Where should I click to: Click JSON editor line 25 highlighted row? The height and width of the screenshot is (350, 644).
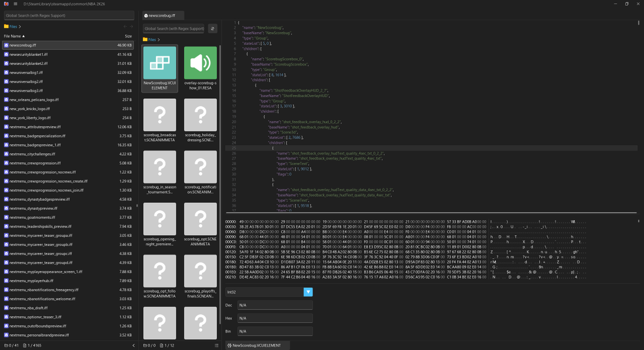[432, 148]
